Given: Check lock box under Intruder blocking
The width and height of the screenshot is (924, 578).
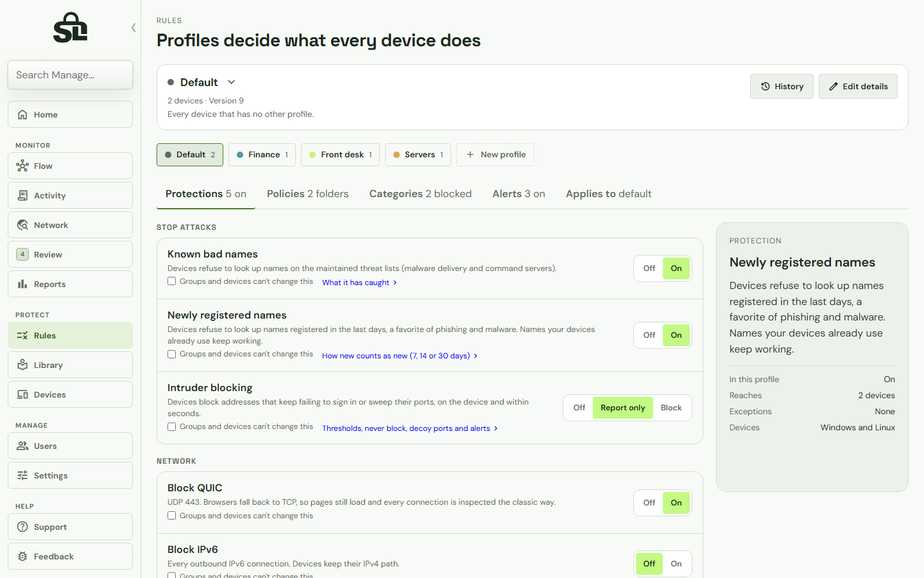Looking at the screenshot, I should pyautogui.click(x=172, y=426).
